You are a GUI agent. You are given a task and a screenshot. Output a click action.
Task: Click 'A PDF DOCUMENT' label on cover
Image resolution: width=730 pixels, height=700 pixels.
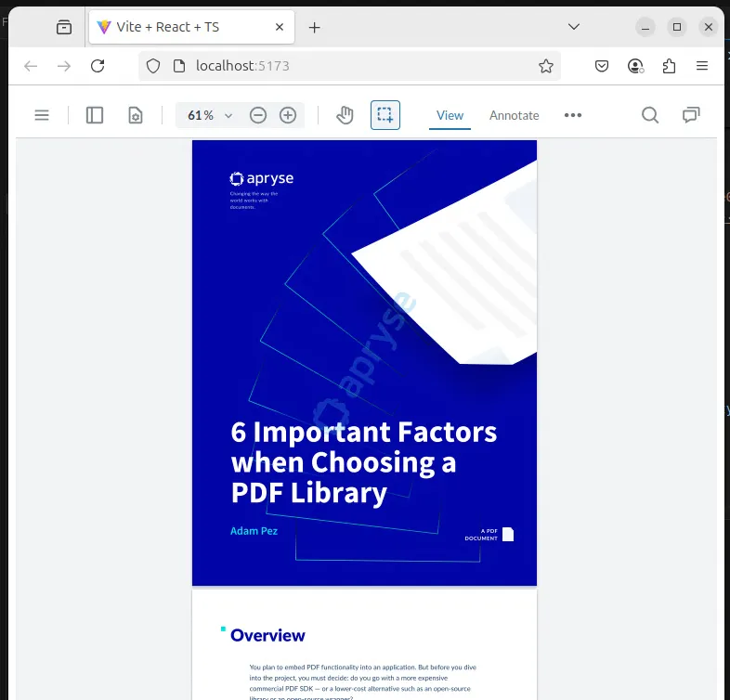coord(481,535)
